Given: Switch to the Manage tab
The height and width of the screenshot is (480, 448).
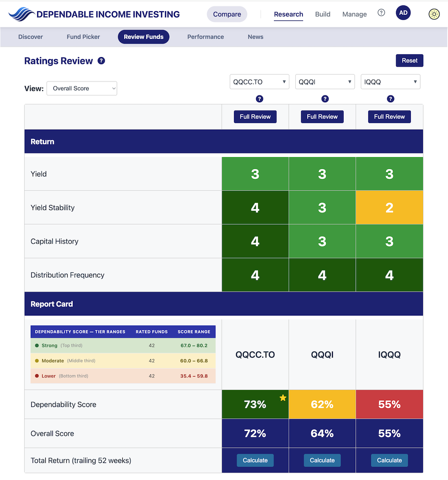Looking at the screenshot, I should [354, 14].
